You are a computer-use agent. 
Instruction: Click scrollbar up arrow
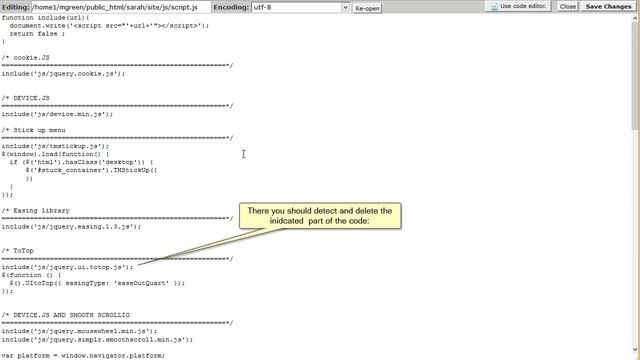click(x=636, y=18)
